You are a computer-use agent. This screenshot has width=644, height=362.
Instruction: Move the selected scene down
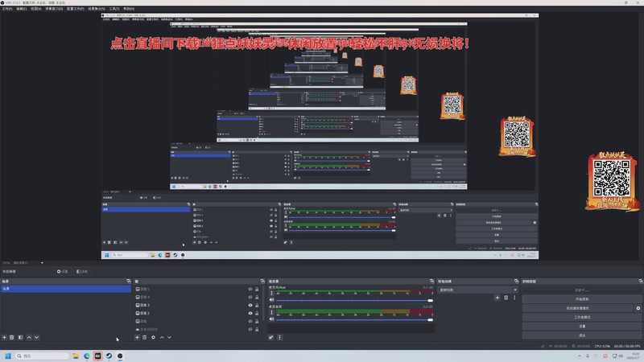[36, 337]
